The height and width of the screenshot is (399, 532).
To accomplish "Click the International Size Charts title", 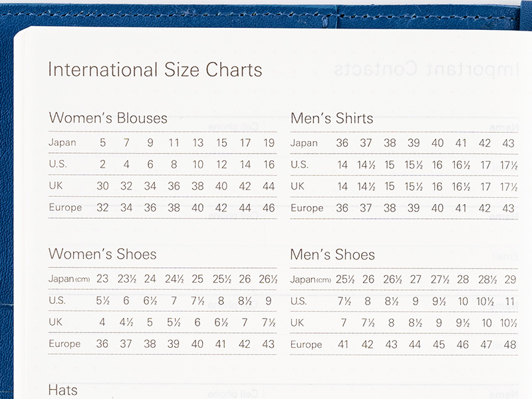I will (155, 70).
